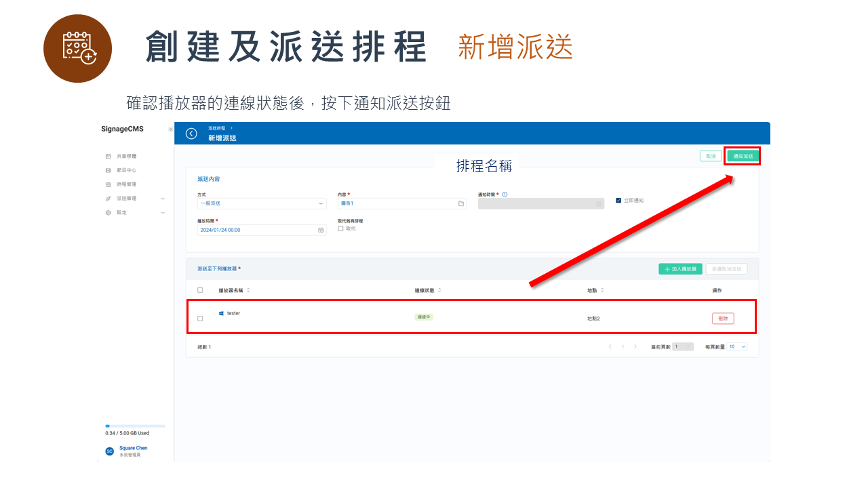Select the 派送管理 rocket icon in sidebar
The width and height of the screenshot is (868, 488).
[108, 198]
